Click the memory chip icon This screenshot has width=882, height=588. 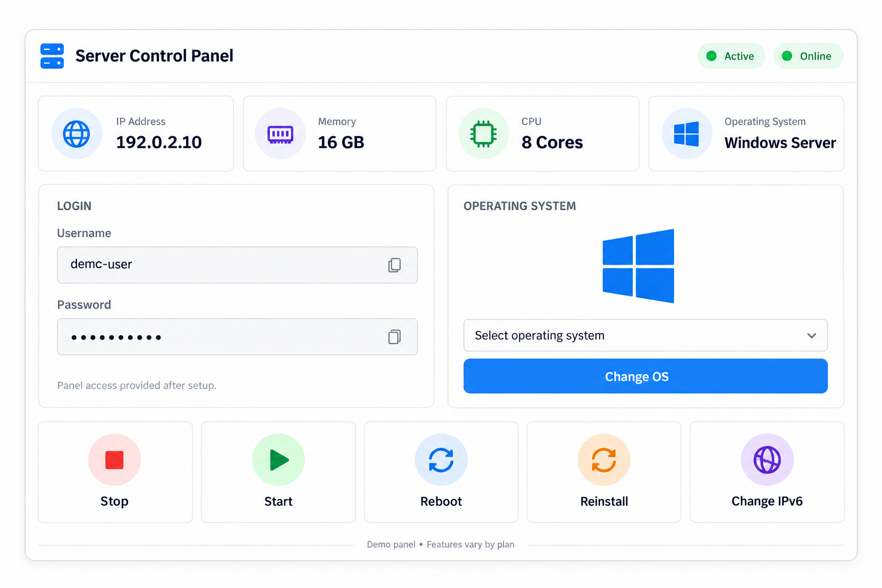tap(280, 134)
